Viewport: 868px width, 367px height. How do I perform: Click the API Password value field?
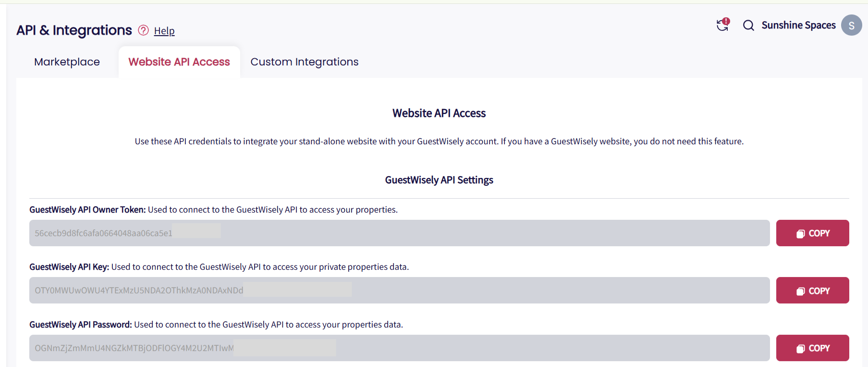(399, 348)
